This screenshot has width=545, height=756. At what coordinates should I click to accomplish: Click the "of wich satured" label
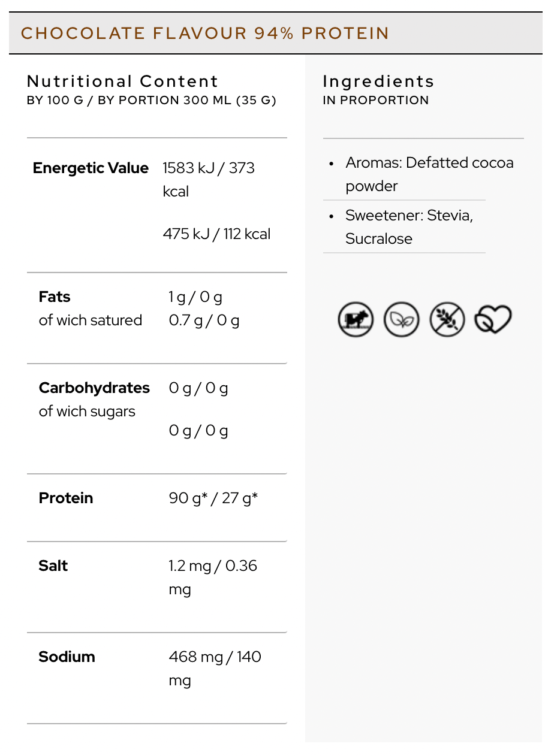91,320
